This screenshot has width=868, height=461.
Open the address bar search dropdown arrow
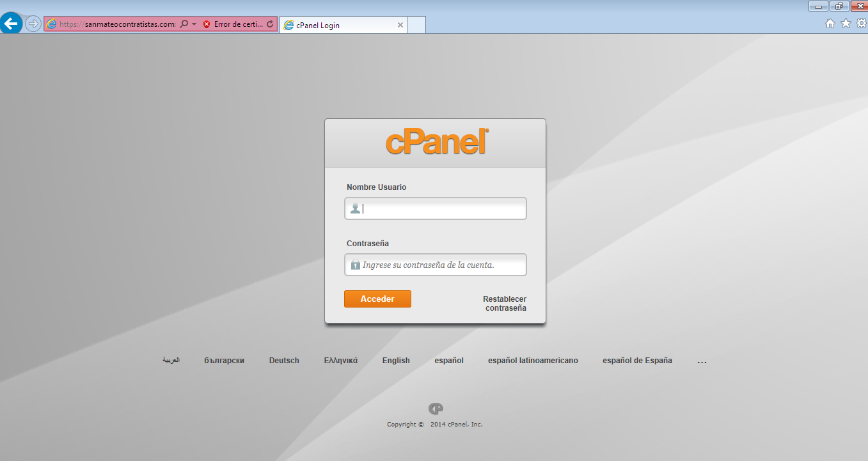pyautogui.click(x=195, y=24)
